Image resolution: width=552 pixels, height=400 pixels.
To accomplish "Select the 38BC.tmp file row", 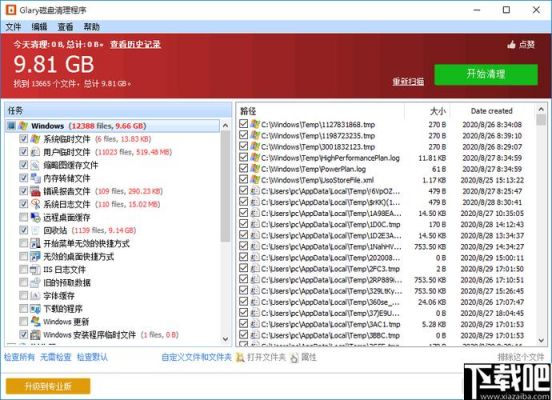I will 386,335.
